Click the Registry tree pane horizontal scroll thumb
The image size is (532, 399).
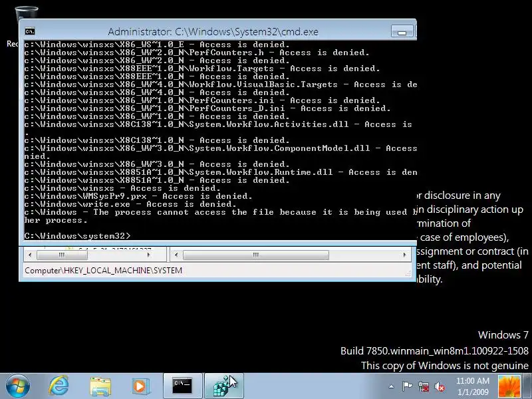(x=62, y=255)
